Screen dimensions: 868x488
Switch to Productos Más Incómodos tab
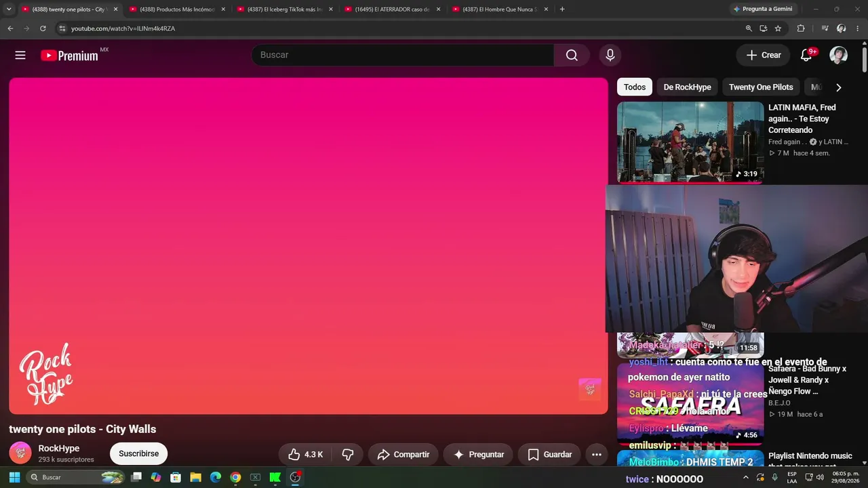click(178, 9)
